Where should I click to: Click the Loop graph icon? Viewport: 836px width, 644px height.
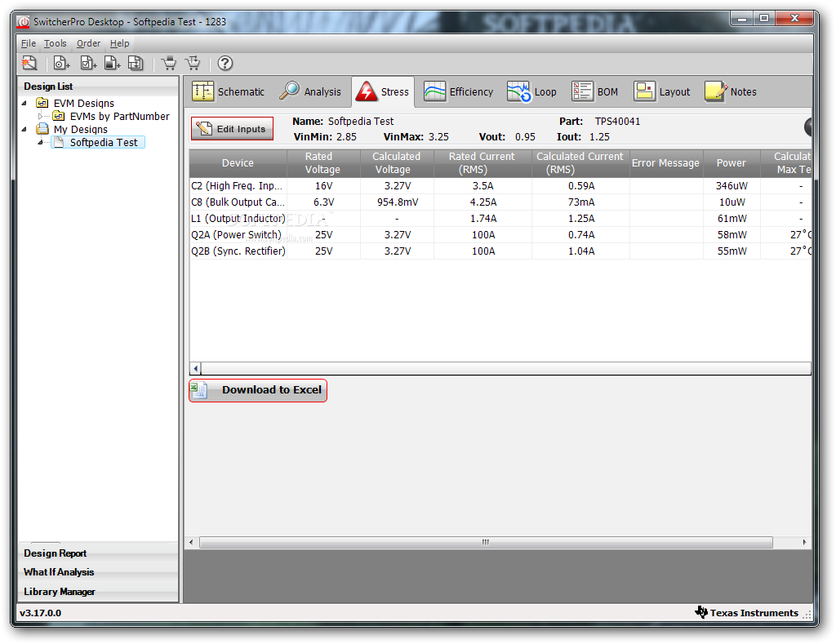(x=518, y=91)
